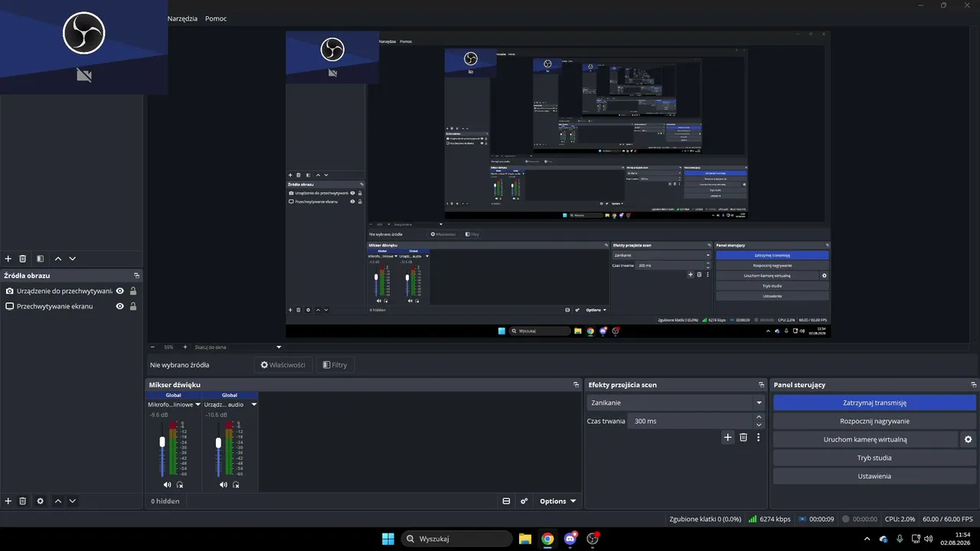
Task: Add a new scene with the plus above Źródła obrazu
Action: [8, 259]
